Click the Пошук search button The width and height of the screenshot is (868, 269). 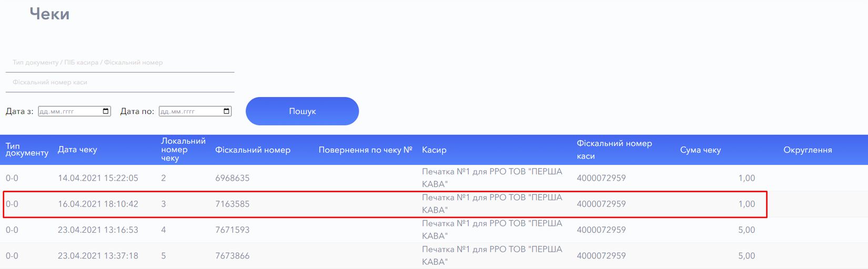point(302,111)
